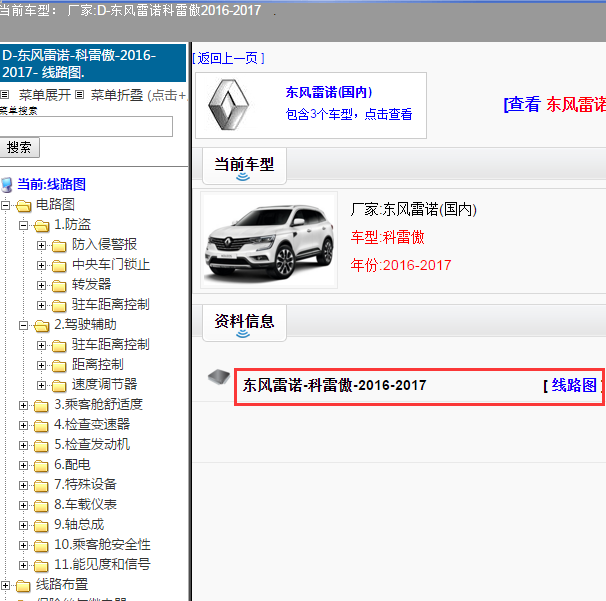Click the gray book icon beside 东风雷诺-科雷傲-2016-2017
606x601 pixels.
218,377
